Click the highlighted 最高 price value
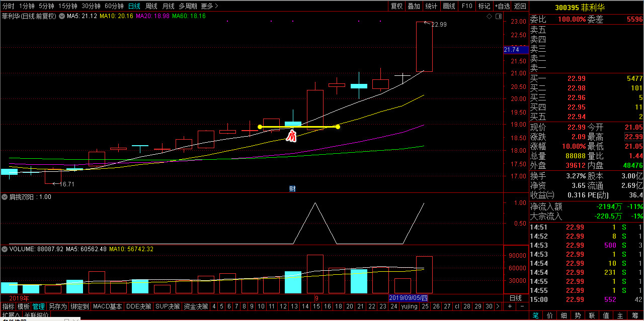The image size is (644, 321). coord(634,137)
